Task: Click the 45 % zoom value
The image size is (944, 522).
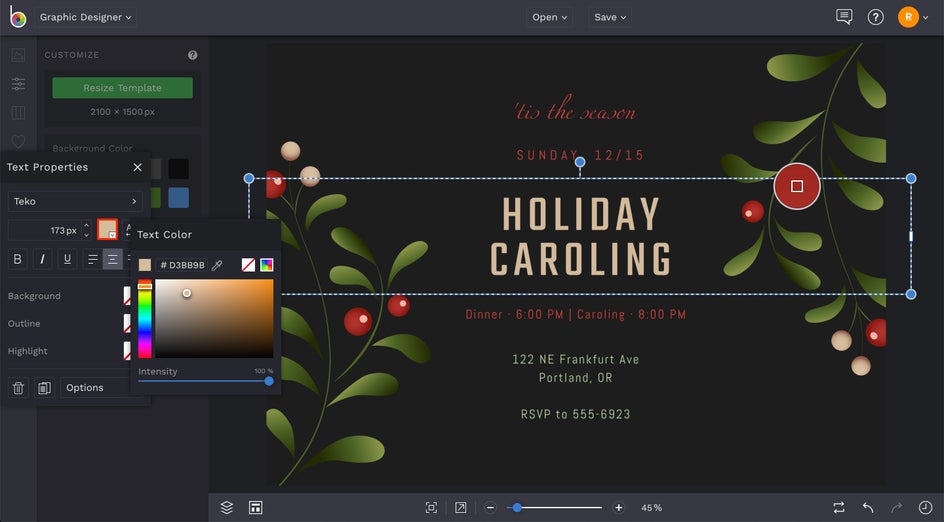Action: 651,508
